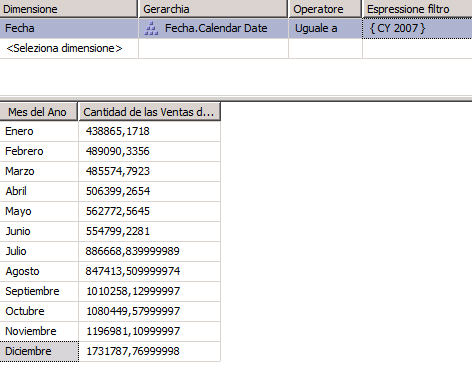Open the { CY 2007 } filter expression

coord(417,28)
